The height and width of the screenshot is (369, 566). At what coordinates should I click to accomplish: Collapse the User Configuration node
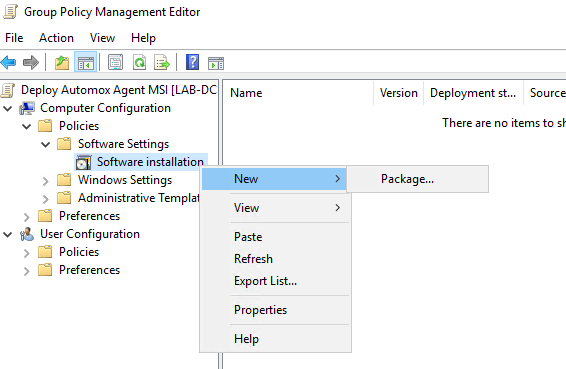pos(8,234)
